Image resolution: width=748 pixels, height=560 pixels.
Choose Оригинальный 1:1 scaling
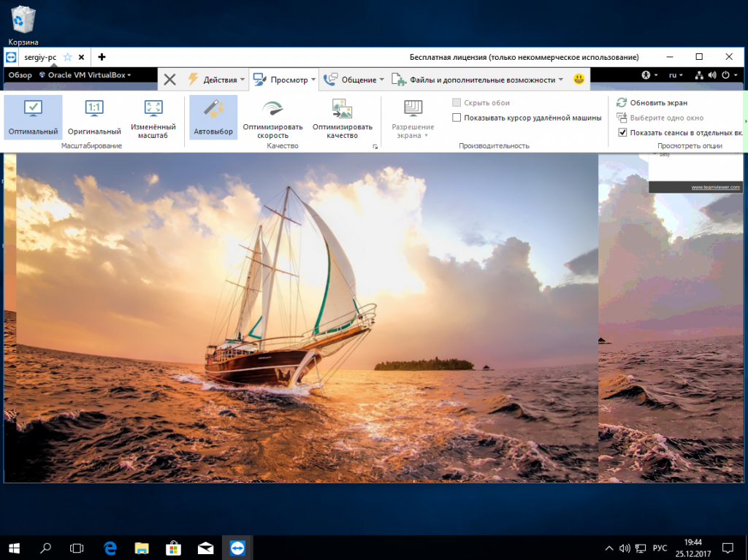[93, 118]
